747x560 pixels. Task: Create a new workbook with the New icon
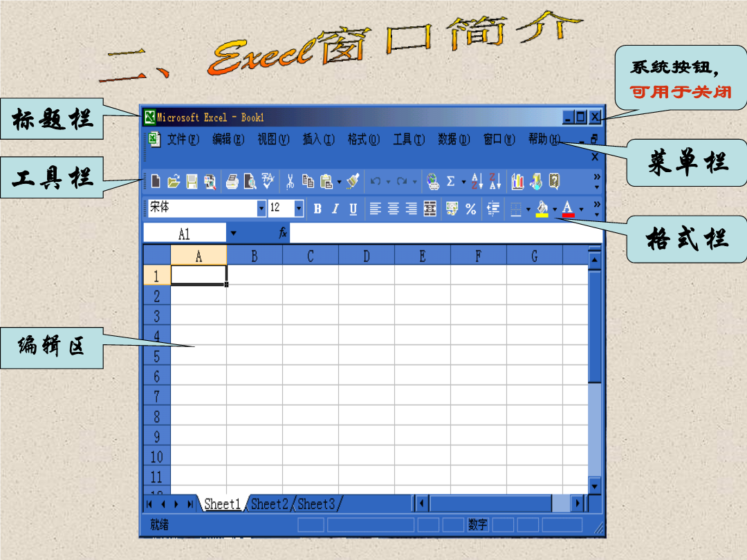pyautogui.click(x=156, y=181)
